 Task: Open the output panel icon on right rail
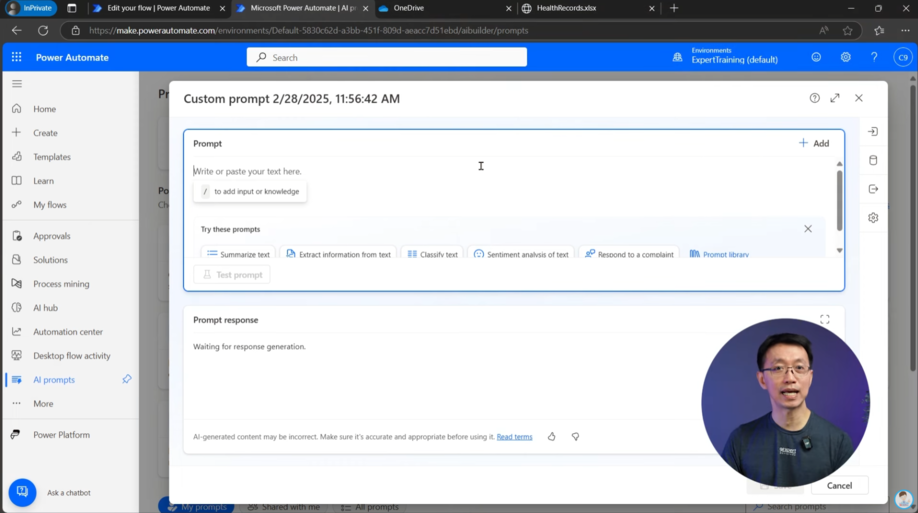(x=873, y=189)
